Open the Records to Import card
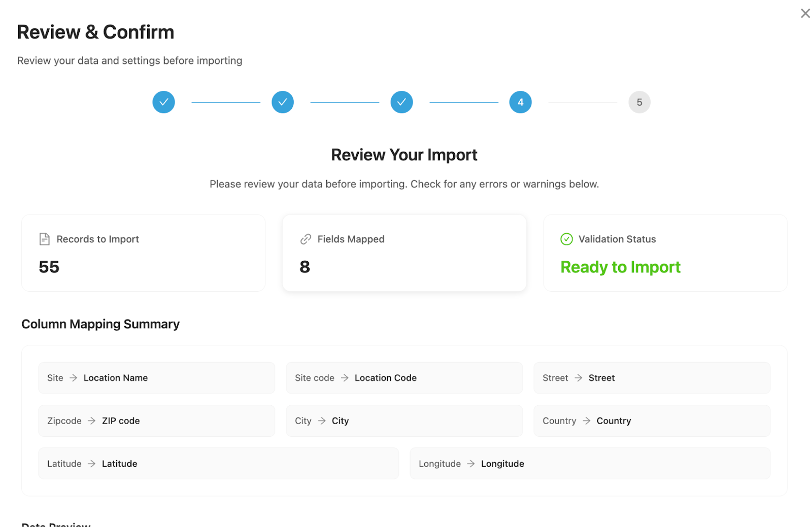Image resolution: width=812 pixels, height=527 pixels. click(x=143, y=253)
